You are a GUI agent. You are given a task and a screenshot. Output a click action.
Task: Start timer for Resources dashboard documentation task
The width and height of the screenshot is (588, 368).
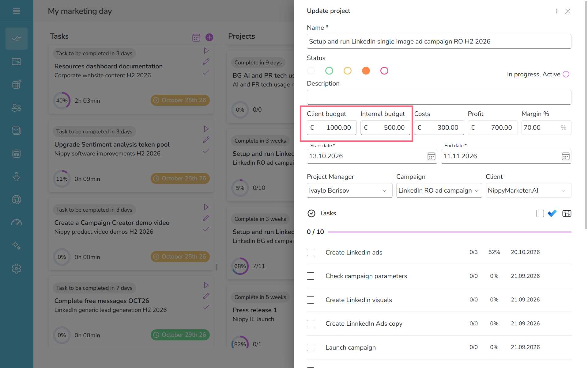tap(206, 51)
